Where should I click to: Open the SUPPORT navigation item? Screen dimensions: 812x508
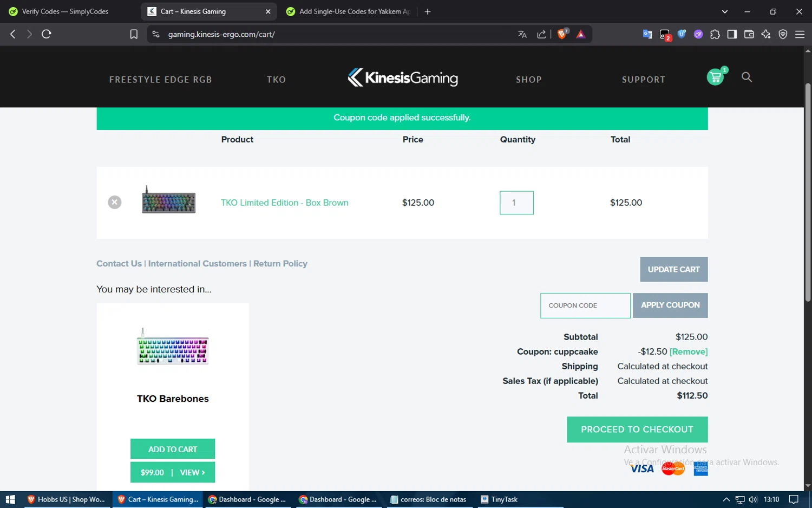pos(644,80)
